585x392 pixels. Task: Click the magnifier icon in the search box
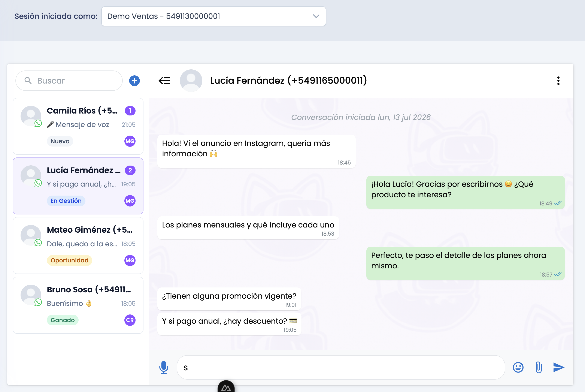tap(28, 81)
